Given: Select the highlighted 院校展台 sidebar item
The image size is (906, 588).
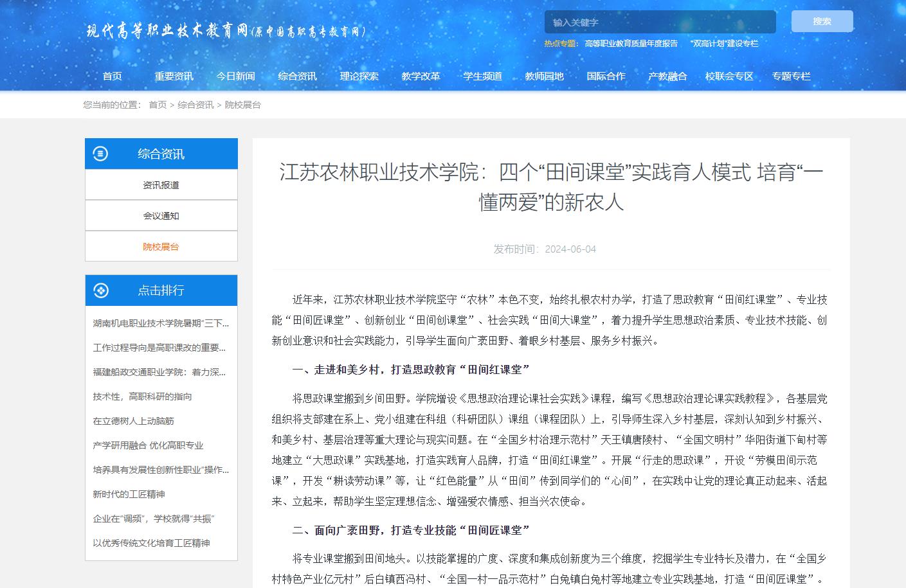Looking at the screenshot, I should [x=161, y=247].
